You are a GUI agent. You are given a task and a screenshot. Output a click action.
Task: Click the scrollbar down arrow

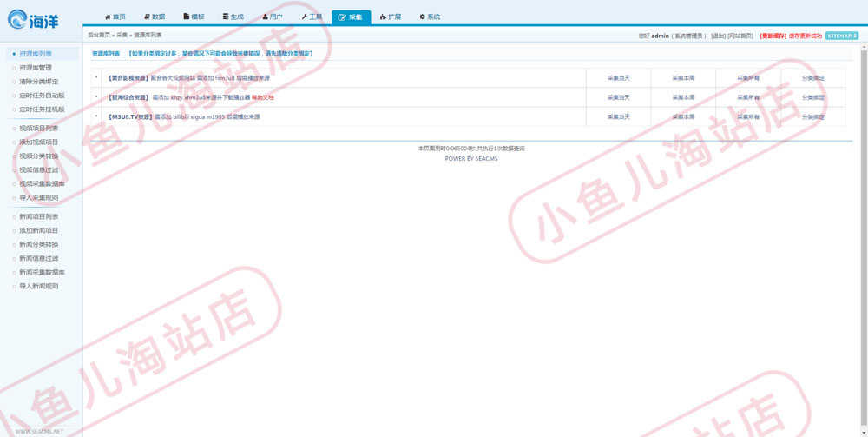click(x=864, y=433)
